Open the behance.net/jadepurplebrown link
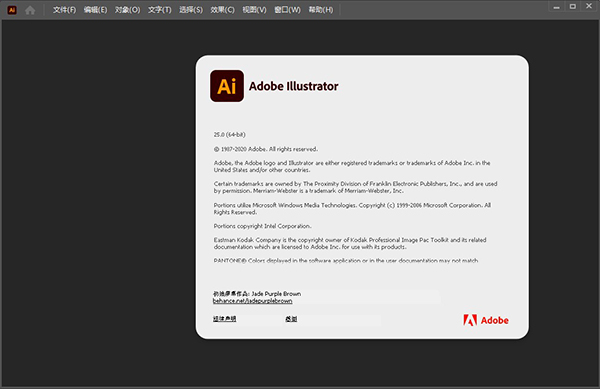This screenshot has width=600, height=389. pyautogui.click(x=253, y=301)
